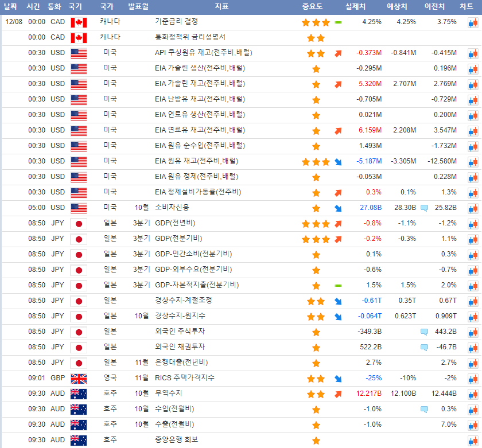482x448 pixels.
Task: Open chart icon for 무역수지 row
Action: click(472, 395)
